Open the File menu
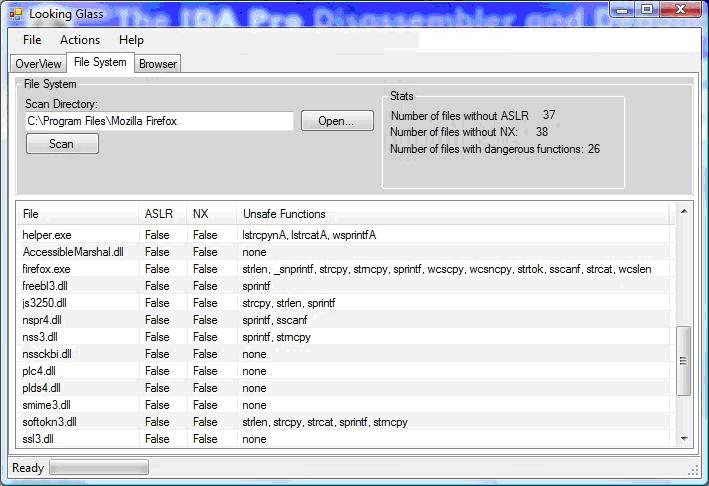This screenshot has height=486, width=709. 32,40
